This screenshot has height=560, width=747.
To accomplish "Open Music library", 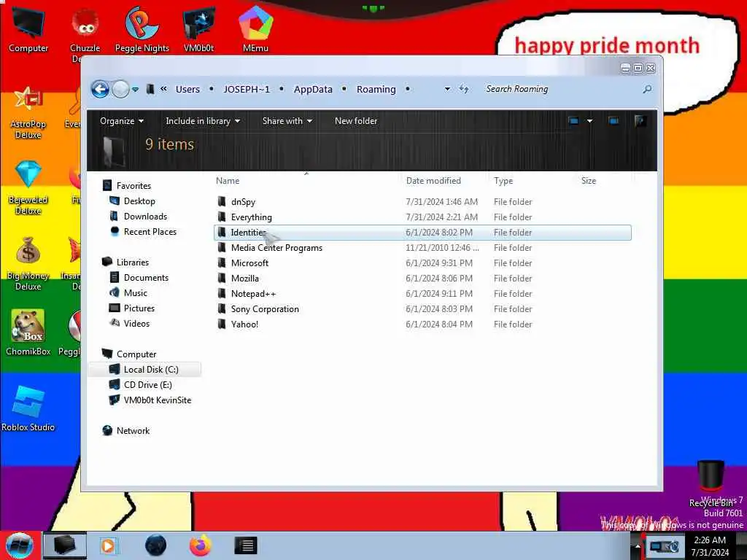I will click(135, 293).
